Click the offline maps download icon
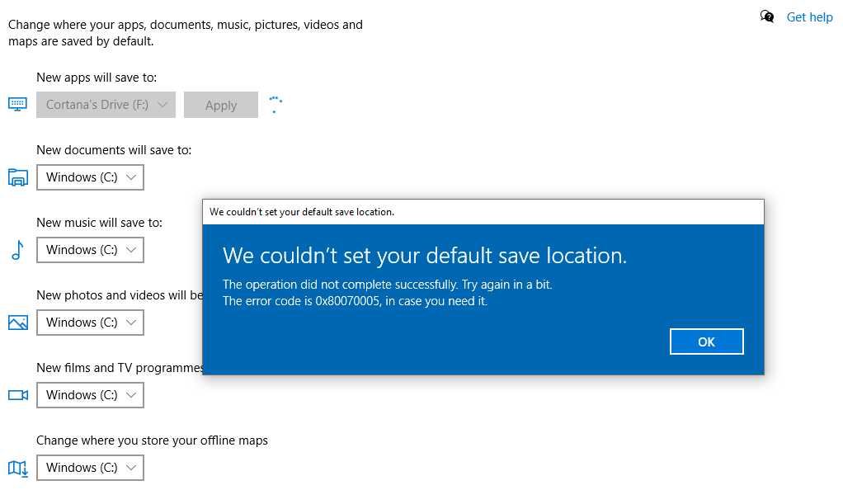The height and width of the screenshot is (504, 843). [x=18, y=469]
